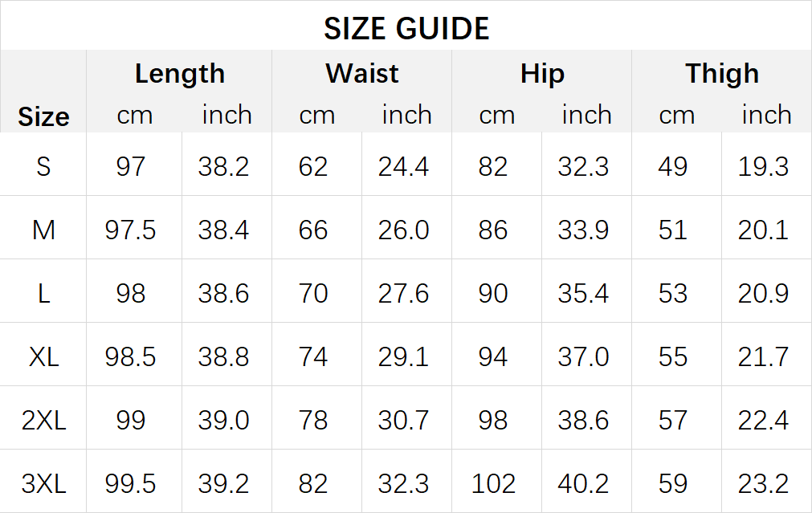Select the 30.7 waist inch value
Image resolution: width=812 pixels, height=513 pixels.
[403, 420]
